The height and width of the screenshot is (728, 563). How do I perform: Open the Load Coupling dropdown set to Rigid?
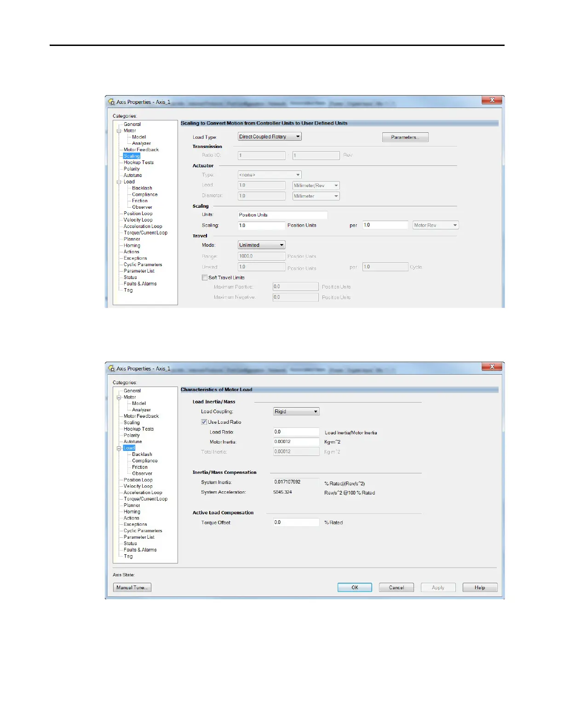(x=296, y=411)
